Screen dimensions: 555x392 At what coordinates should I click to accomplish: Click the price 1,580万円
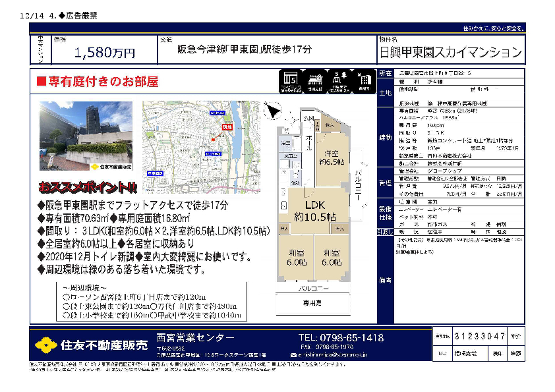point(105,53)
